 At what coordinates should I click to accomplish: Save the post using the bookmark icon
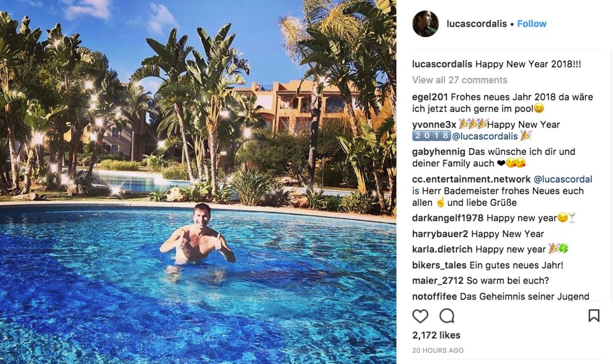pyautogui.click(x=594, y=316)
